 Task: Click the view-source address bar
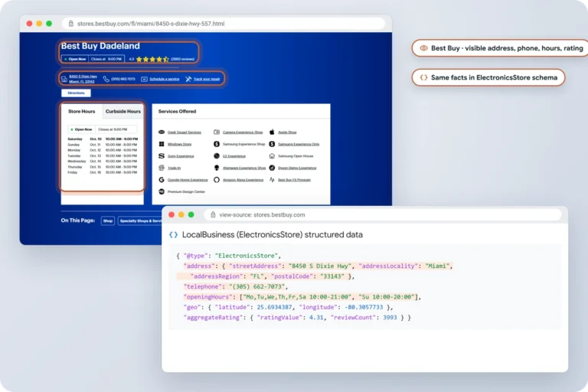(x=383, y=214)
